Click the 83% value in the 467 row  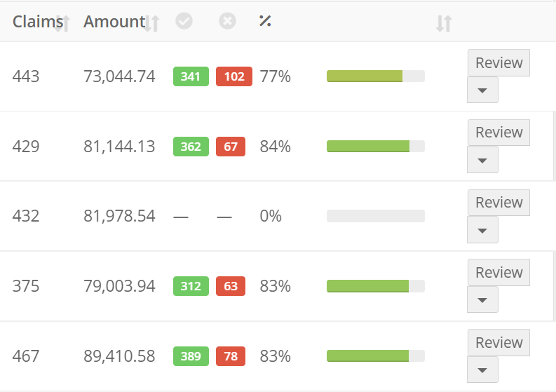[x=275, y=356]
